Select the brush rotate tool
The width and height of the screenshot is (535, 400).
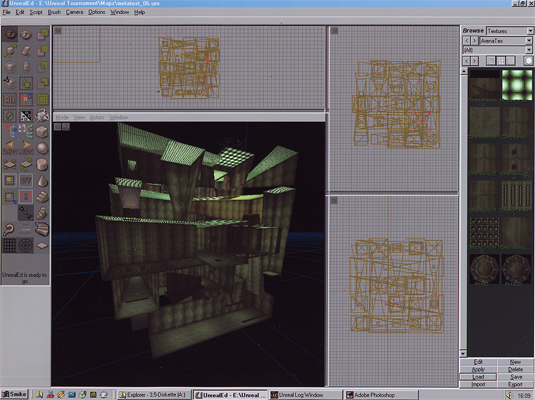point(10,51)
